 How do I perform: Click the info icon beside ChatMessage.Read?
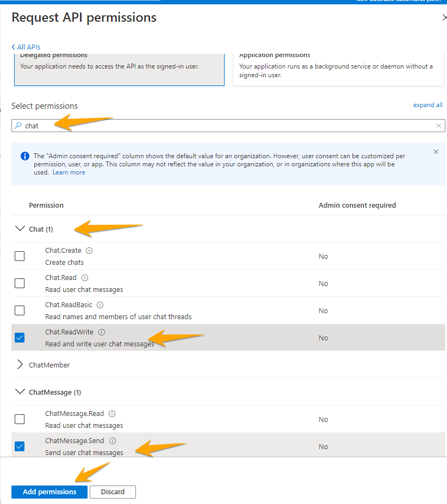pyautogui.click(x=112, y=413)
